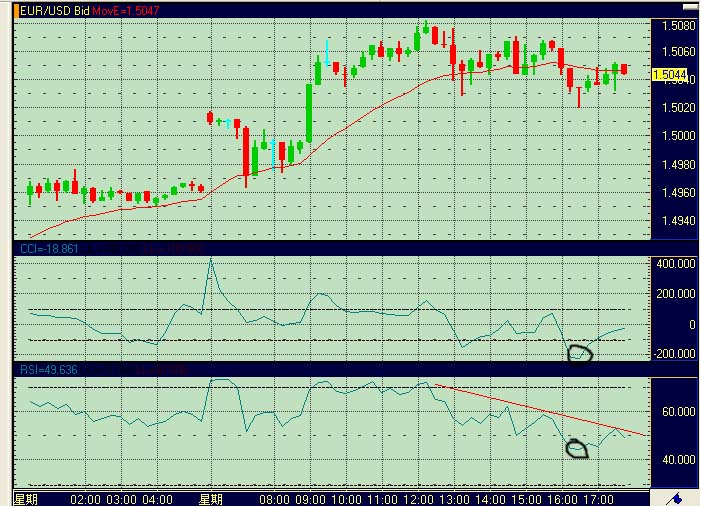Click the EUR/USD Bid title text
This screenshot has width=701, height=506.
[55, 11]
